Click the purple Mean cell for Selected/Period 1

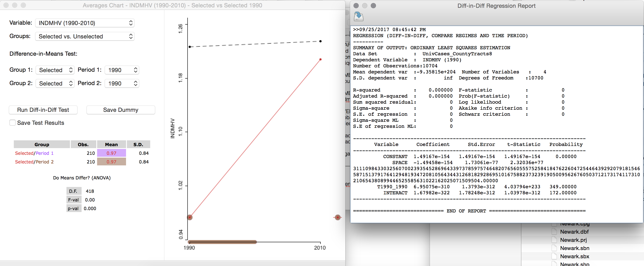[x=111, y=153]
